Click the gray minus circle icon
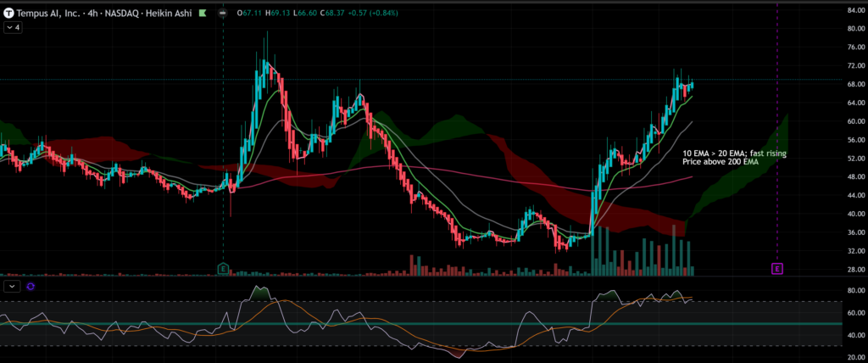 (x=222, y=14)
